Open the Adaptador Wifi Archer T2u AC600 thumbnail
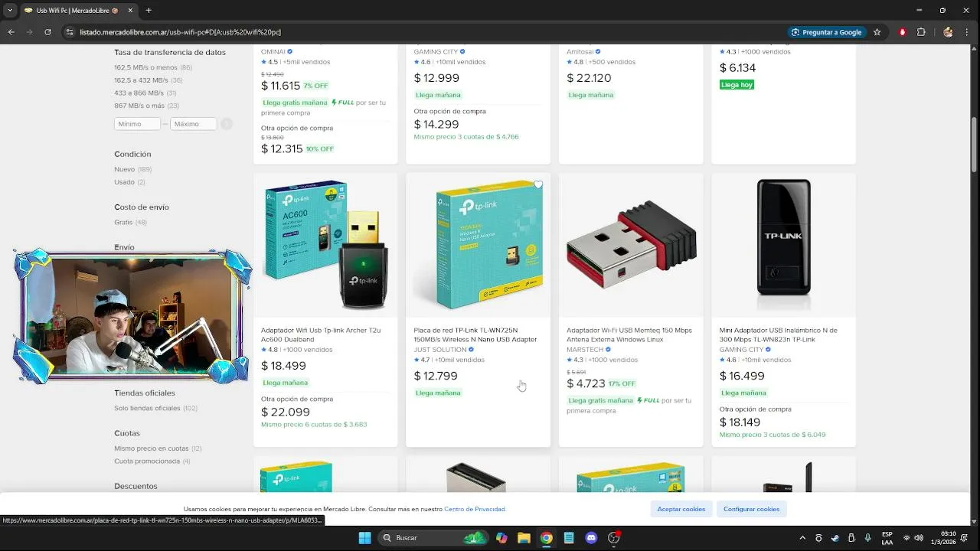 click(x=325, y=245)
